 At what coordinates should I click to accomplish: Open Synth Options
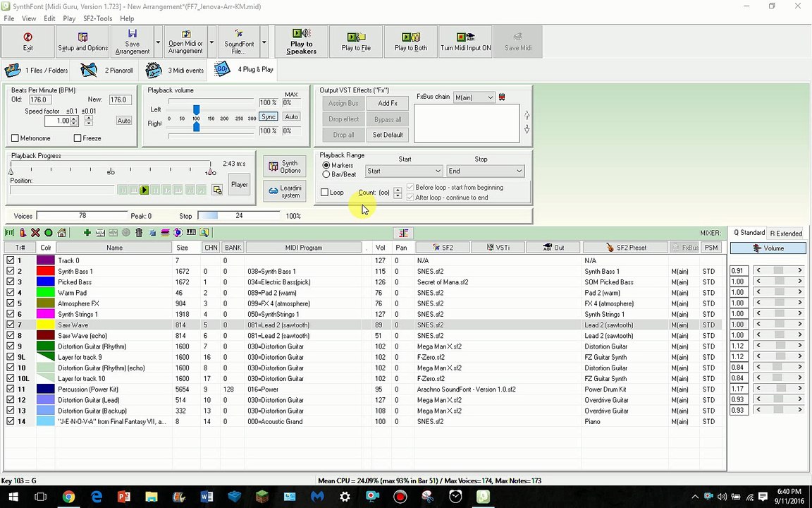pos(284,167)
